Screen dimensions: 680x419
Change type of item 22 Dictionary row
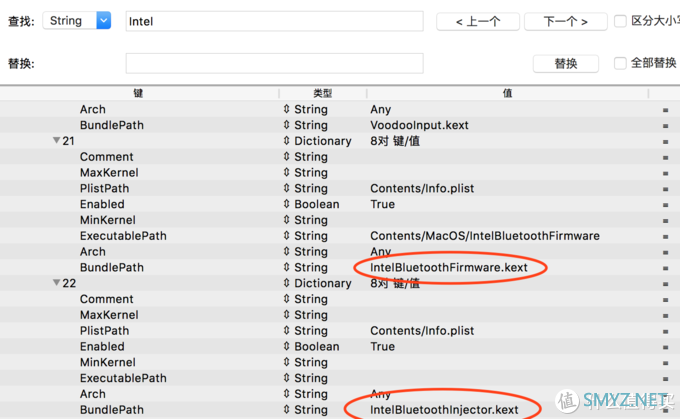[x=286, y=283]
